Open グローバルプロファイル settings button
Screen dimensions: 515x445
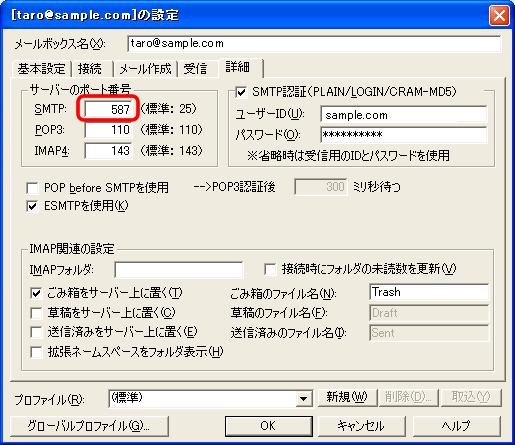point(89,426)
